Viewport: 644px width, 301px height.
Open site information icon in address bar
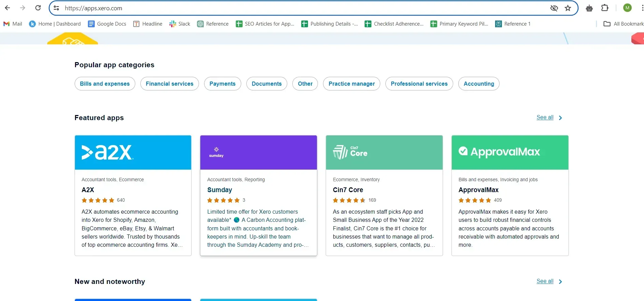(x=57, y=8)
